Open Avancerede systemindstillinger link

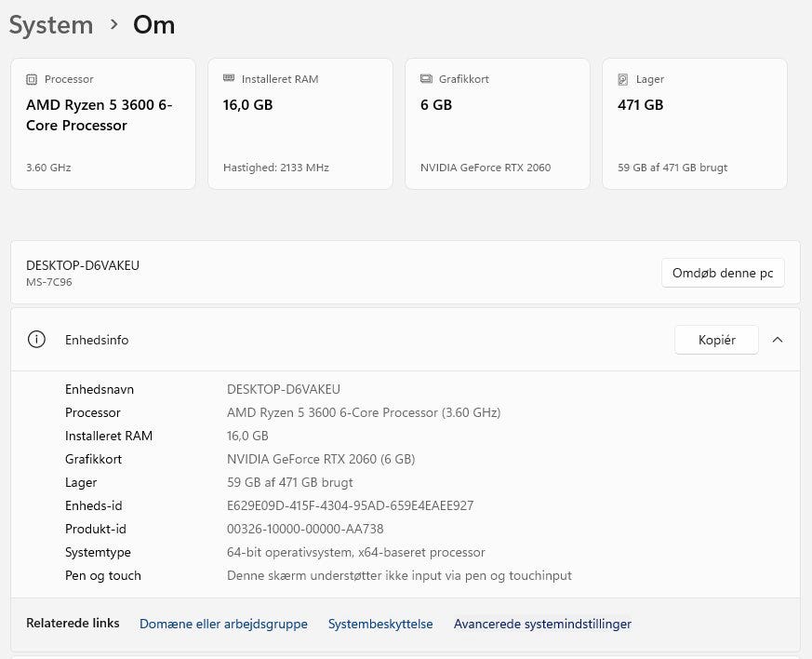[542, 624]
